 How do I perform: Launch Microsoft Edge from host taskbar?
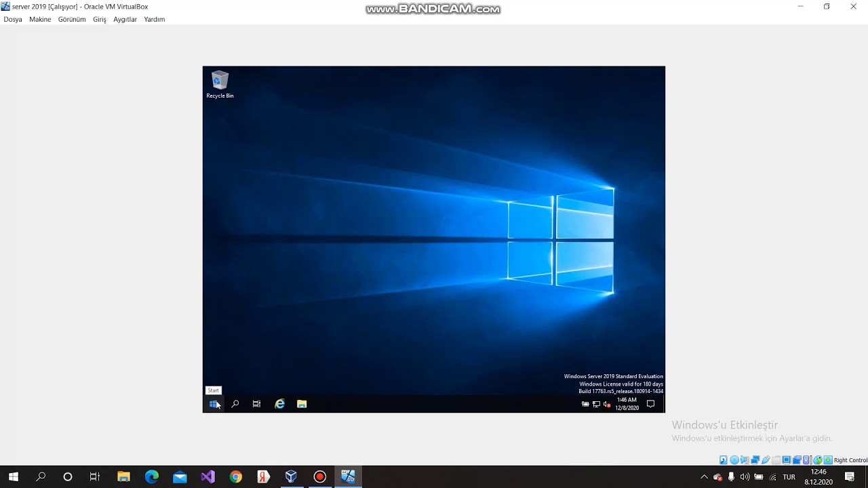152,477
